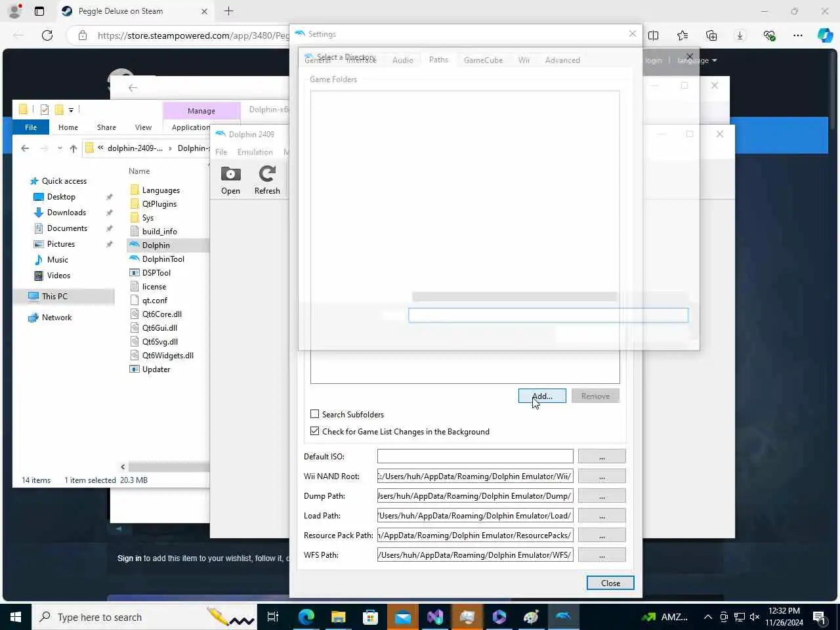Select Qt6Core.dll file

point(161,314)
